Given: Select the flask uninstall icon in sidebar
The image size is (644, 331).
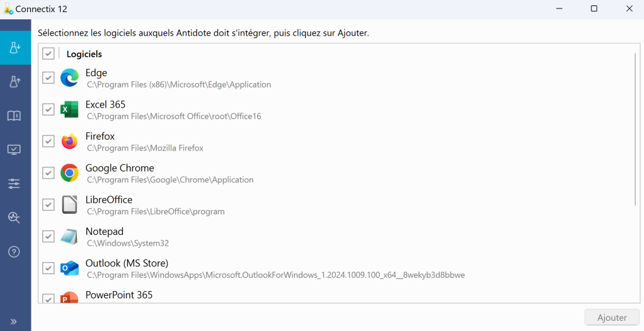Looking at the screenshot, I should click(x=15, y=82).
